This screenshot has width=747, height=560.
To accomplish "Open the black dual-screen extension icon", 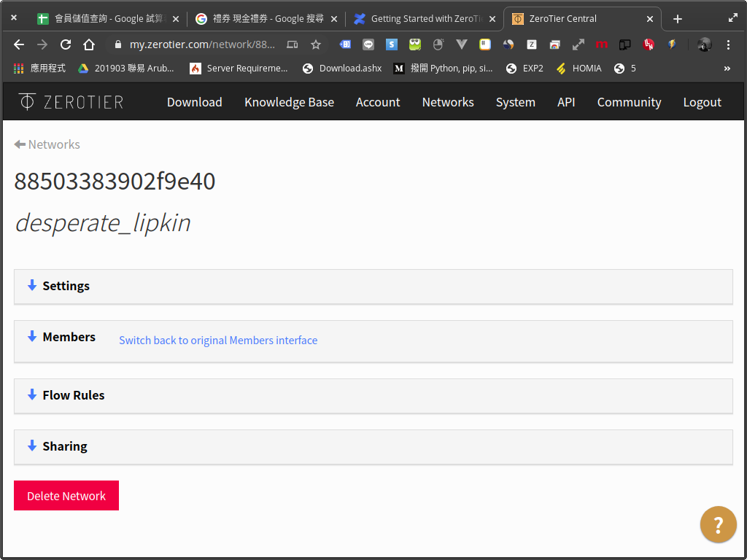I will point(625,44).
